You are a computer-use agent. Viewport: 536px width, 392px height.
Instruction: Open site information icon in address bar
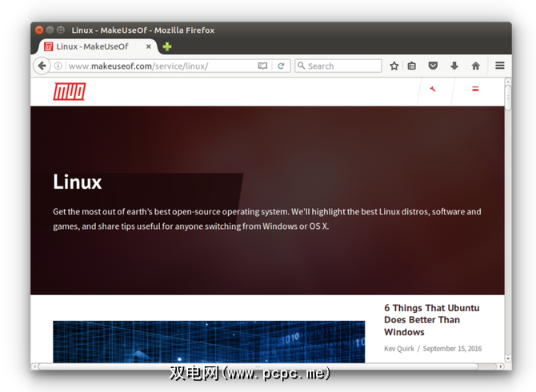[x=58, y=66]
